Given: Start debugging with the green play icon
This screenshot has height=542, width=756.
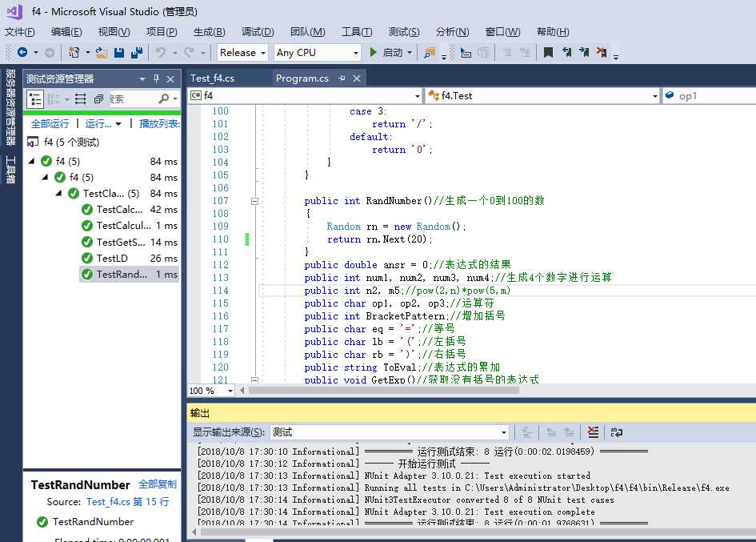Looking at the screenshot, I should pos(373,52).
